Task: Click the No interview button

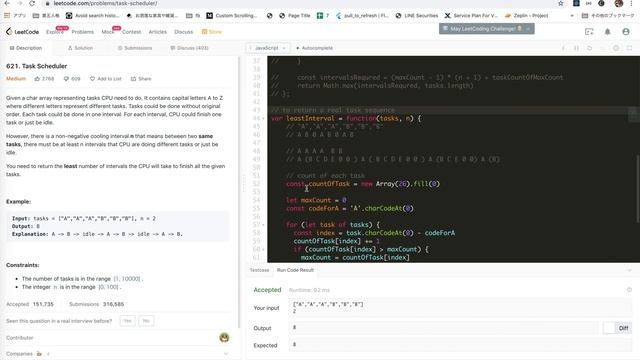Action: 146,321
